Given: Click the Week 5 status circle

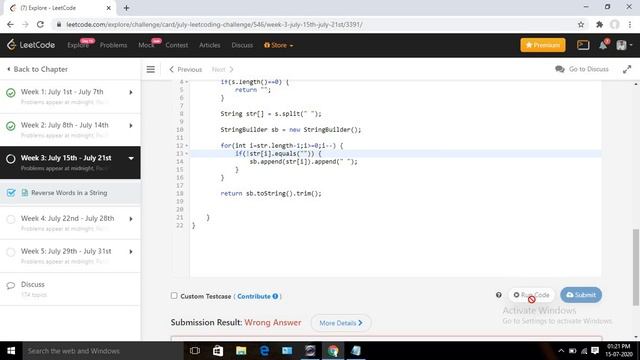Looking at the screenshot, I should click(x=11, y=252).
